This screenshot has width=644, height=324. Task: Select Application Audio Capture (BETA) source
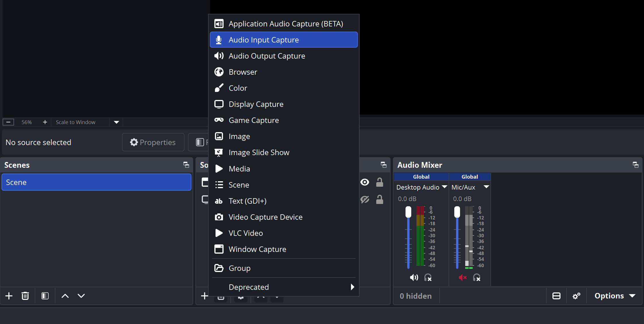point(284,24)
